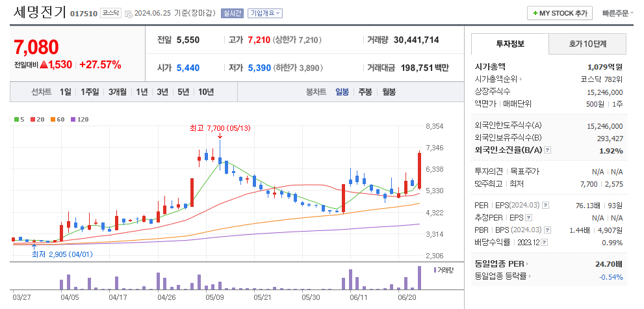Click the 최고 7,700 (05/13) chart marker
The width and height of the screenshot is (644, 309).
(x=220, y=128)
